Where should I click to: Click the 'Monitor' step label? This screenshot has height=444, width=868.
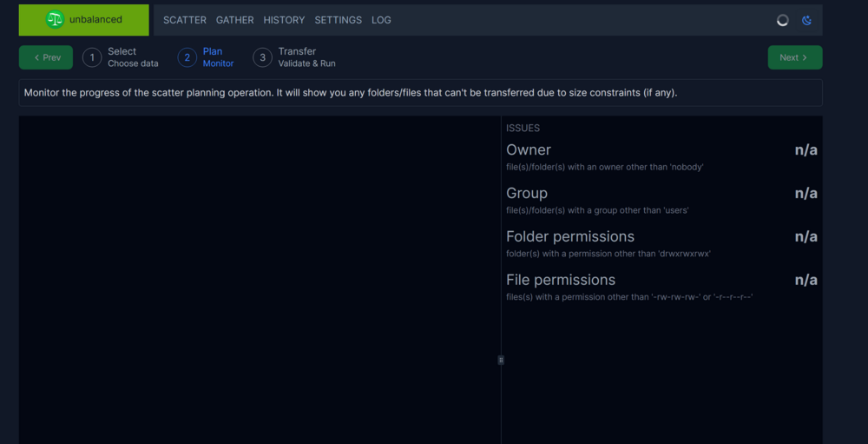coord(218,63)
